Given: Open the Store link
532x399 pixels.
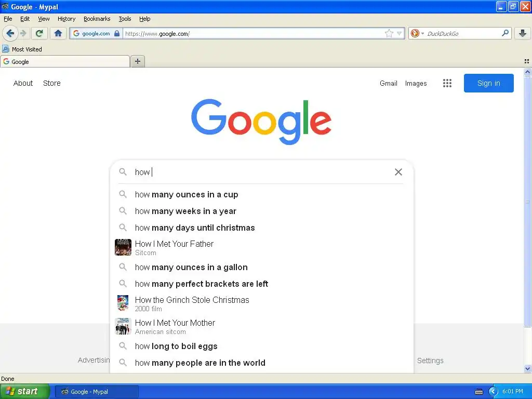Looking at the screenshot, I should 52,83.
